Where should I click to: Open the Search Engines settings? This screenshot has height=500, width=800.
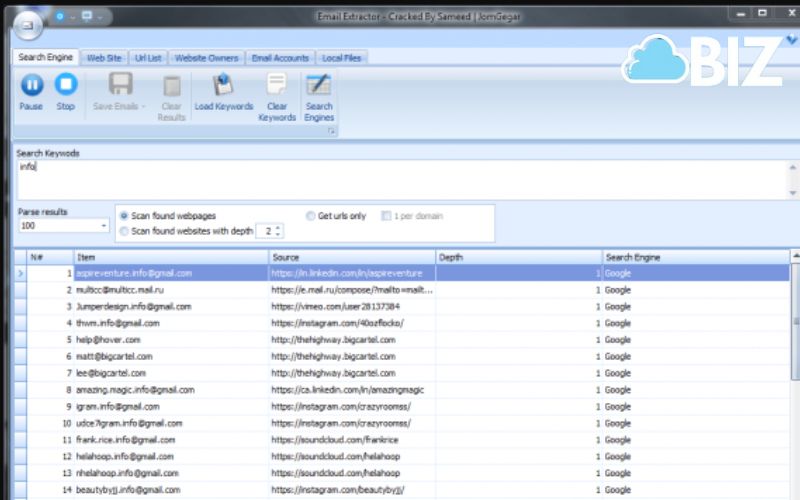(x=319, y=97)
